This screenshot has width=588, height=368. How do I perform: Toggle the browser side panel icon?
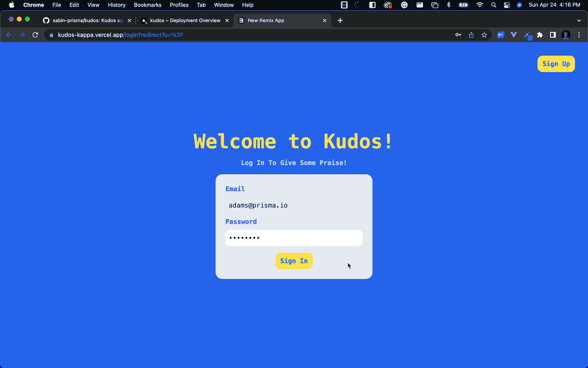(553, 35)
